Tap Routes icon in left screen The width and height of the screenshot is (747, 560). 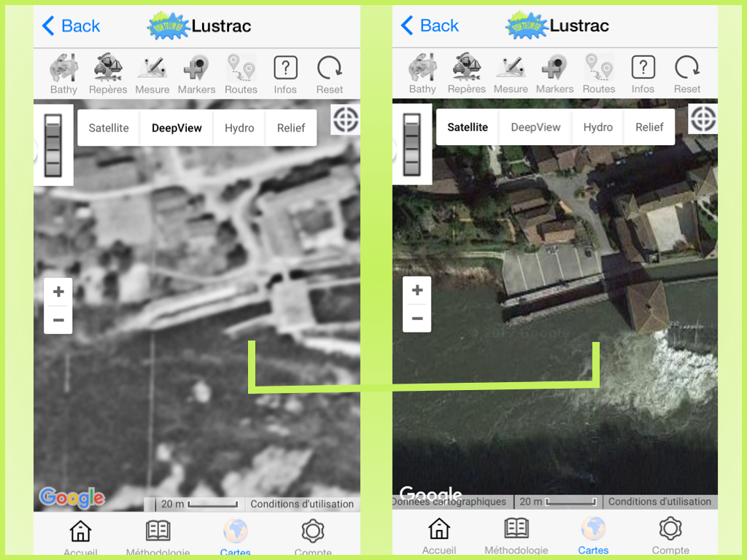click(241, 75)
